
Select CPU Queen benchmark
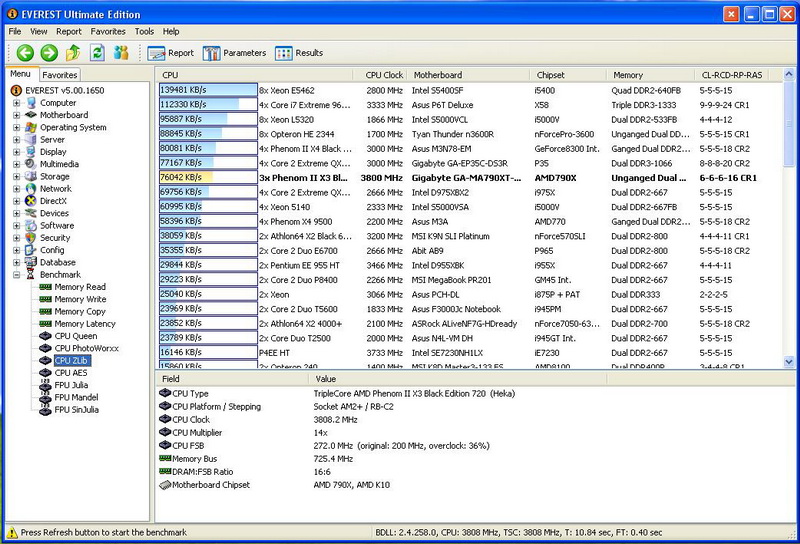(76, 336)
